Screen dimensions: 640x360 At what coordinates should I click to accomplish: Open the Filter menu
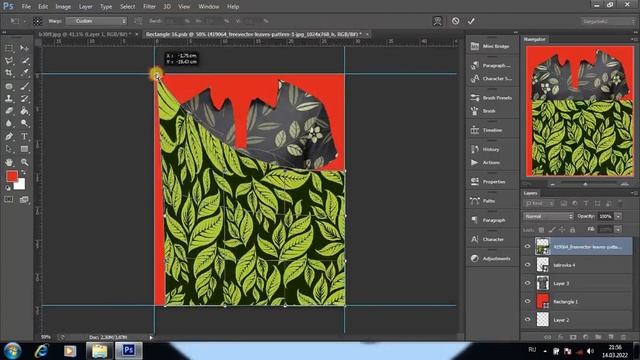point(149,7)
